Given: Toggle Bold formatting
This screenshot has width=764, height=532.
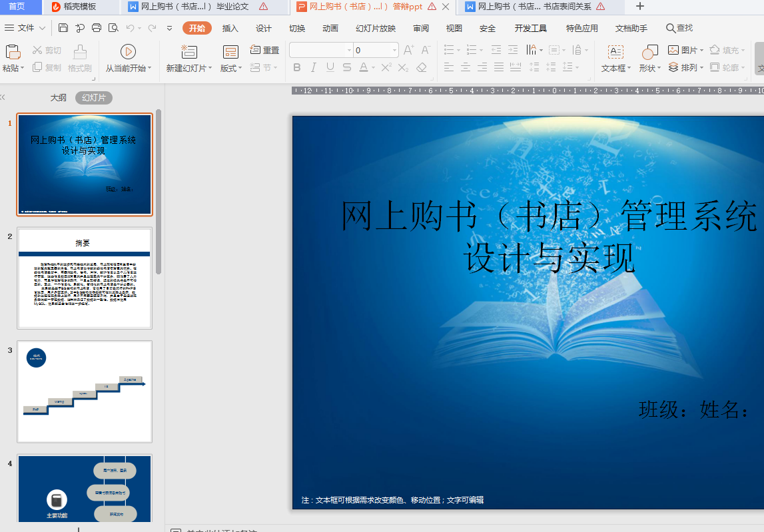Looking at the screenshot, I should tap(296, 67).
